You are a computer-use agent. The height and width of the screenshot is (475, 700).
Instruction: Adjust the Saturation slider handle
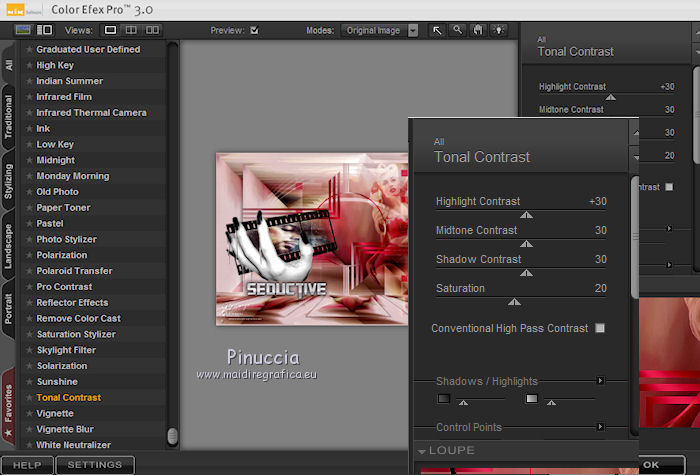tap(514, 302)
